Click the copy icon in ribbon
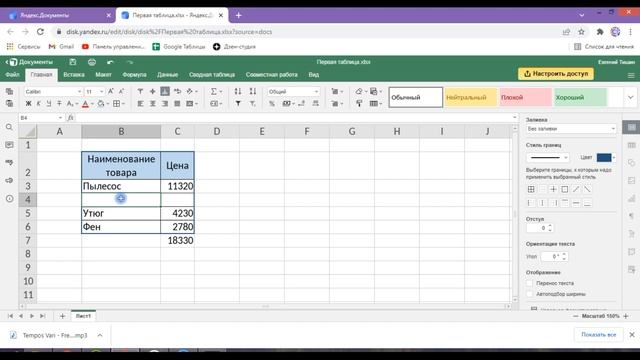640x360 pixels. click(9, 91)
